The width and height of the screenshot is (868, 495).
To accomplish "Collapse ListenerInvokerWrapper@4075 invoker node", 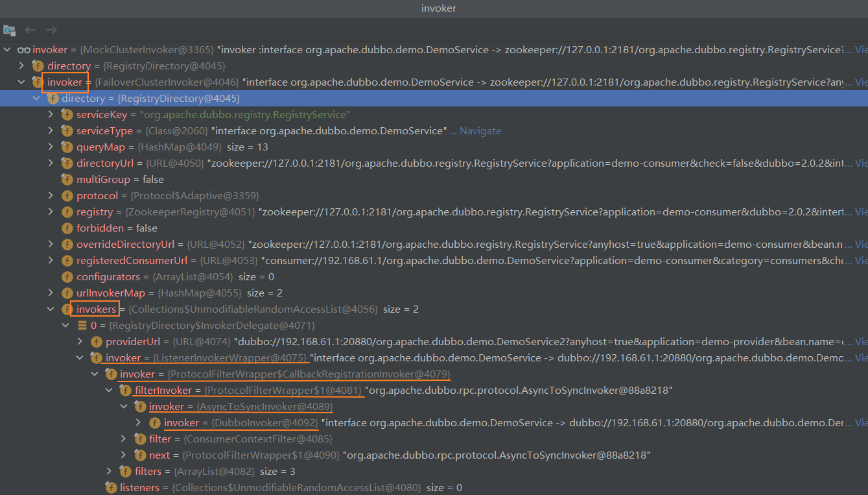I will point(80,358).
